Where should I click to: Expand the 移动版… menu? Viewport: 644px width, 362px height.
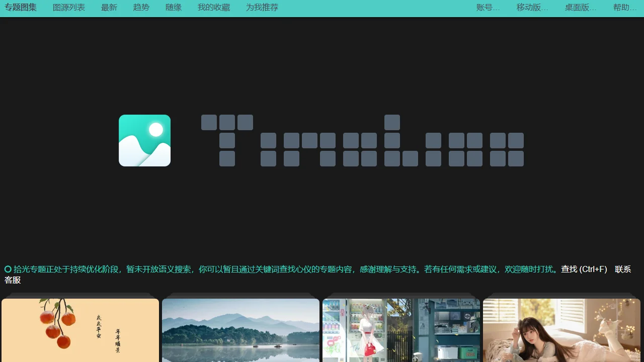coord(532,8)
